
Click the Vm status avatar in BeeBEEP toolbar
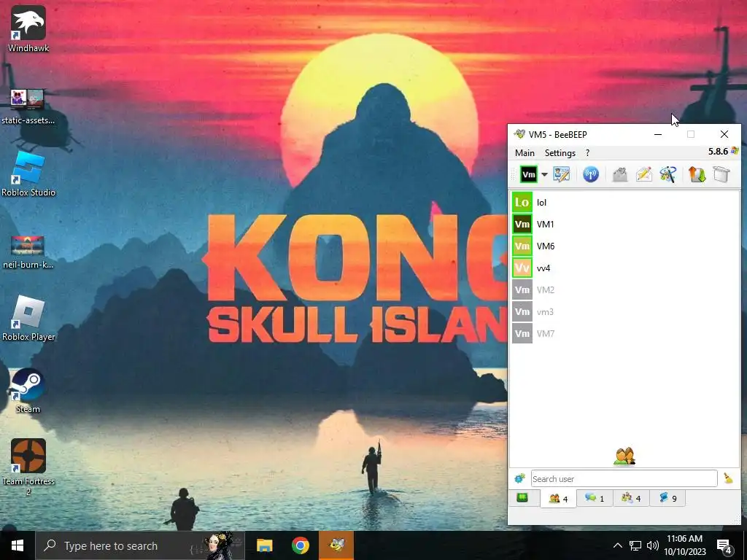[x=528, y=175]
